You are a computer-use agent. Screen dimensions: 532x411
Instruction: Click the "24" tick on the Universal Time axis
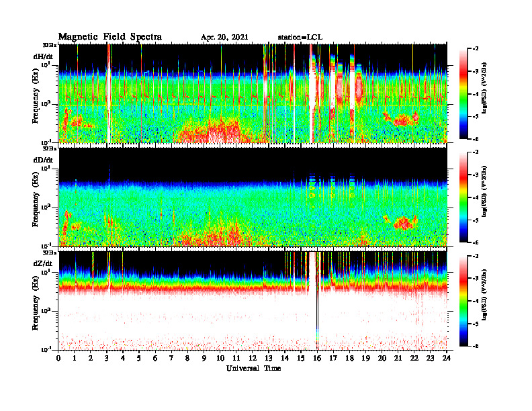pyautogui.click(x=447, y=359)
